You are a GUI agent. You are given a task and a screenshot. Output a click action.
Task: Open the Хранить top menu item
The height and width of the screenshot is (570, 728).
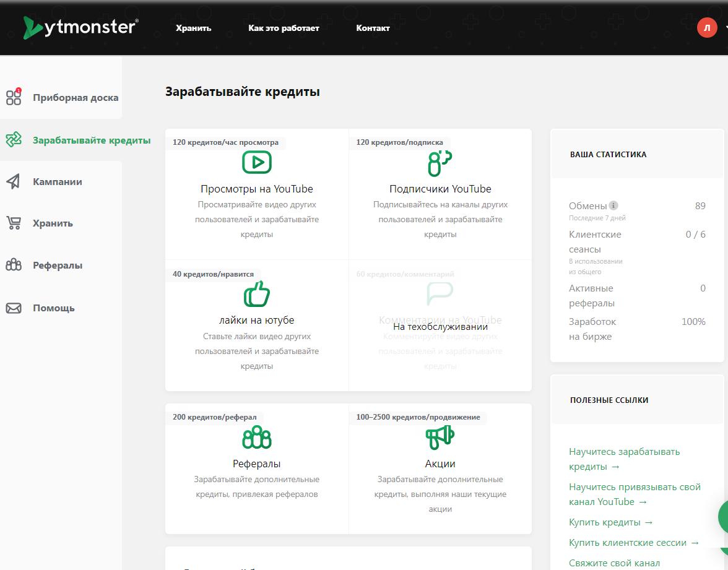click(x=193, y=28)
